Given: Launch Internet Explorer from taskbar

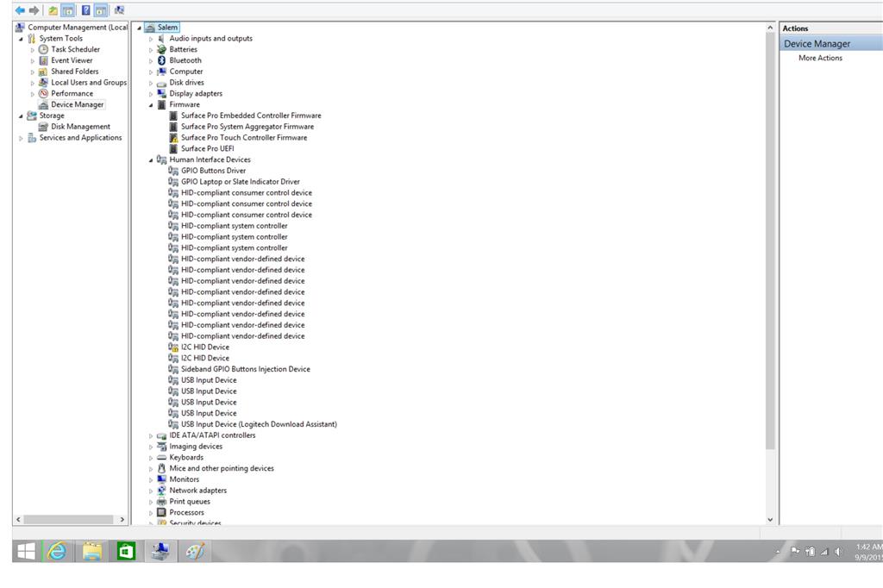Looking at the screenshot, I should pyautogui.click(x=57, y=552).
